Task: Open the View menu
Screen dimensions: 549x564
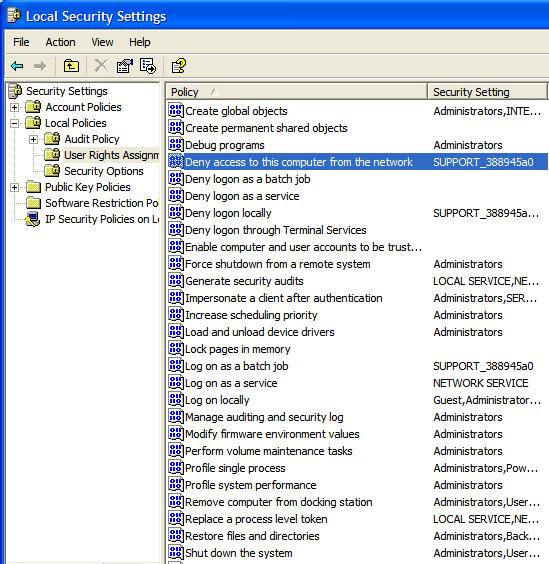Action: tap(102, 42)
